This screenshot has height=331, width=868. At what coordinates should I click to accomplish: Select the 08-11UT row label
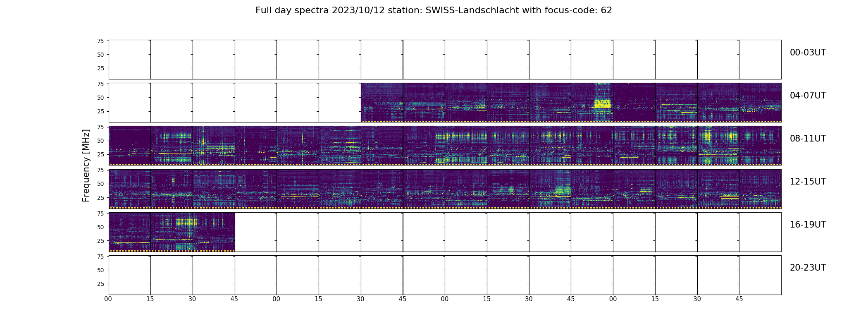click(x=808, y=139)
